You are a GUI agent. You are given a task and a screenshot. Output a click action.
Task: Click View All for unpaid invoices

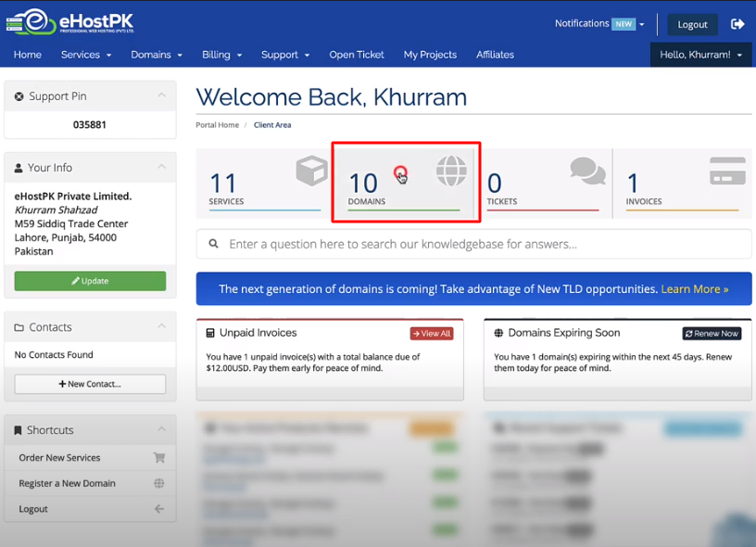pyautogui.click(x=431, y=334)
